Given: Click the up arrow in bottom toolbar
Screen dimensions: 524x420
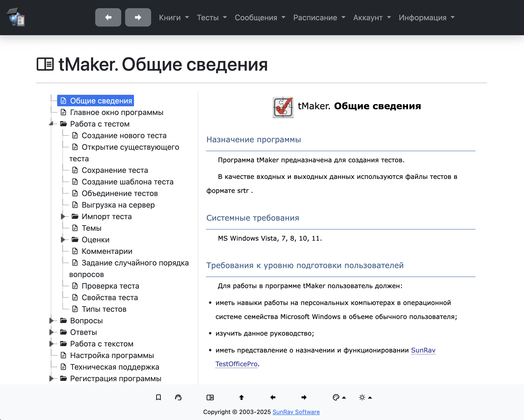Looking at the screenshot, I should tap(241, 397).
